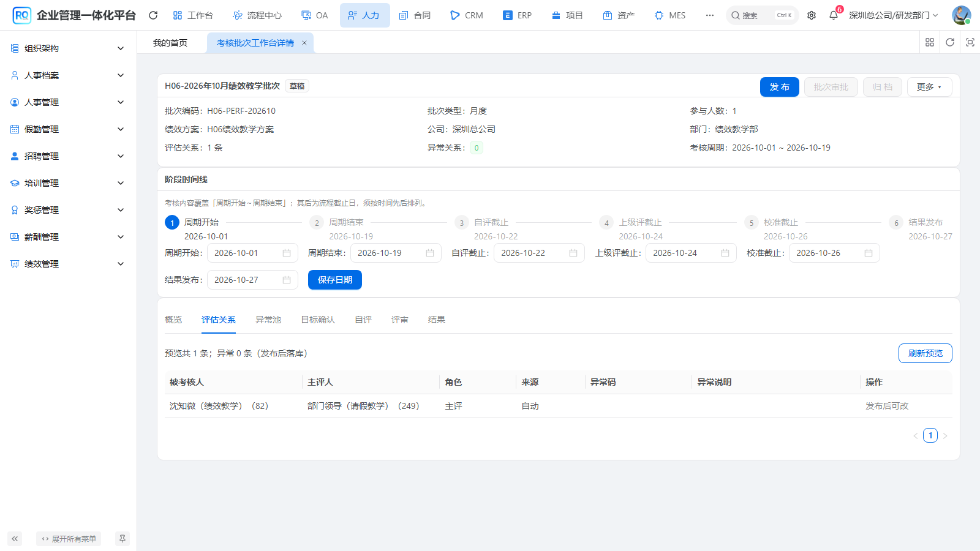Click the 异常关系 count badge 0
980x551 pixels.
click(x=477, y=148)
